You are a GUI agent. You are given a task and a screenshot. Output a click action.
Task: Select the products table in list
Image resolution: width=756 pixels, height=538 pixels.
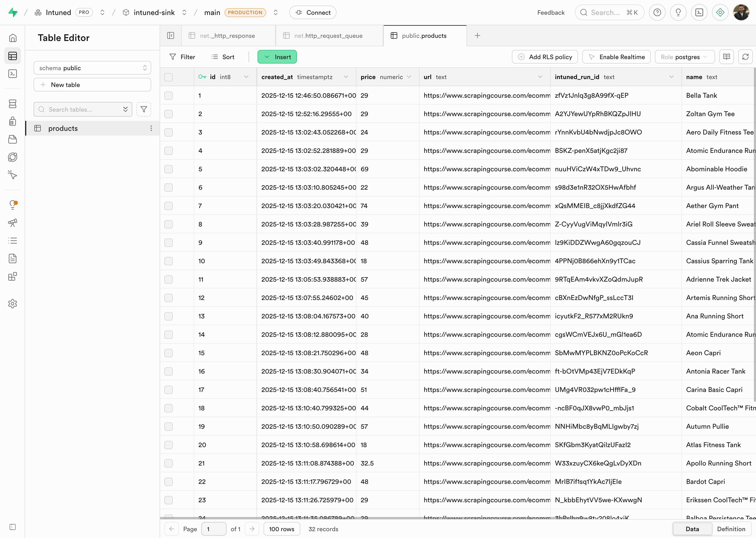pos(92,128)
